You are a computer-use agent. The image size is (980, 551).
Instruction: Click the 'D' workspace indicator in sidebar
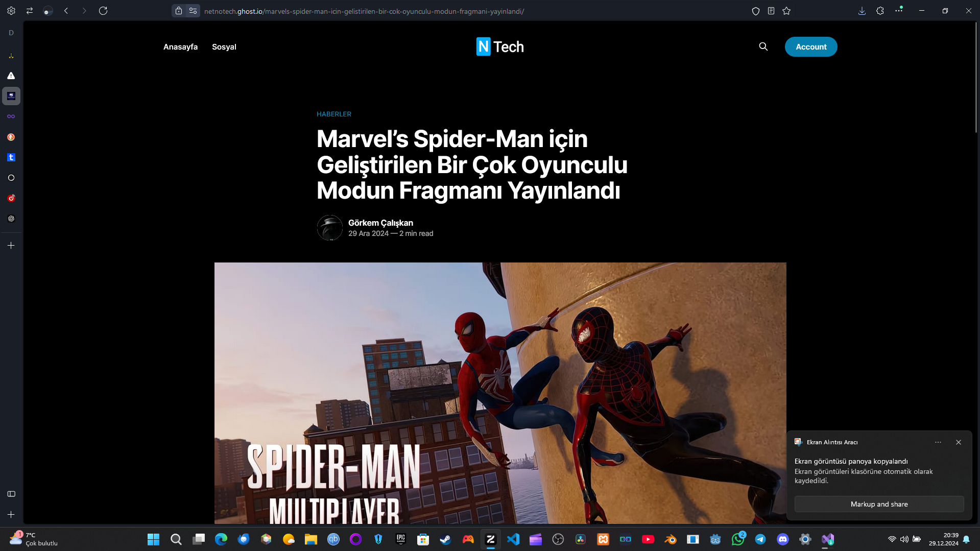pyautogui.click(x=11, y=33)
